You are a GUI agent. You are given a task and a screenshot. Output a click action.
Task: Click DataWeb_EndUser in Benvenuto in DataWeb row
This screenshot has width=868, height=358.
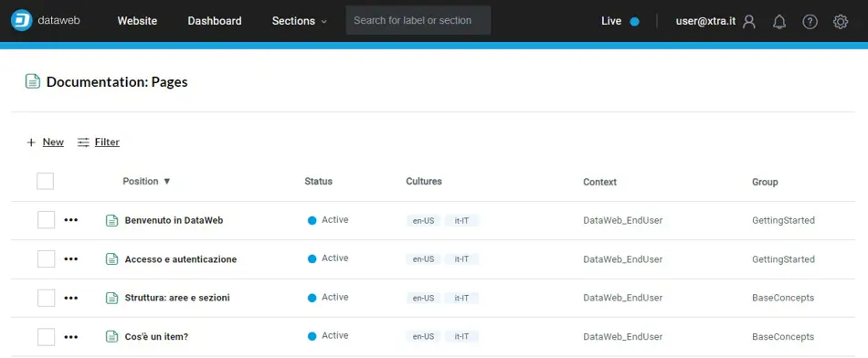click(623, 220)
